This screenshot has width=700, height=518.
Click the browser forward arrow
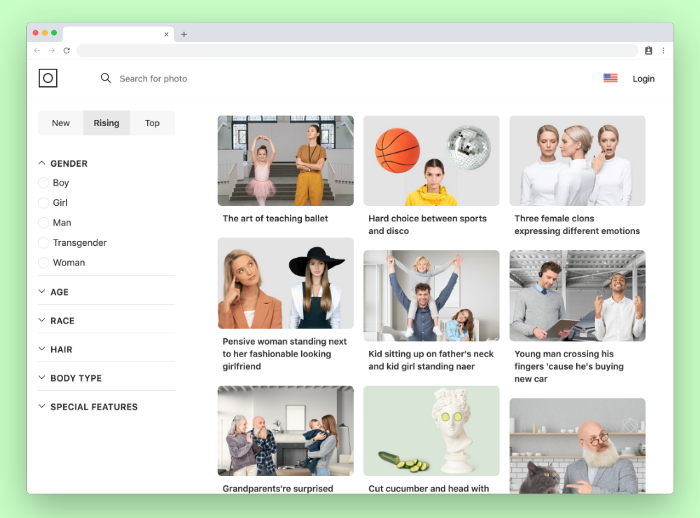click(52, 50)
